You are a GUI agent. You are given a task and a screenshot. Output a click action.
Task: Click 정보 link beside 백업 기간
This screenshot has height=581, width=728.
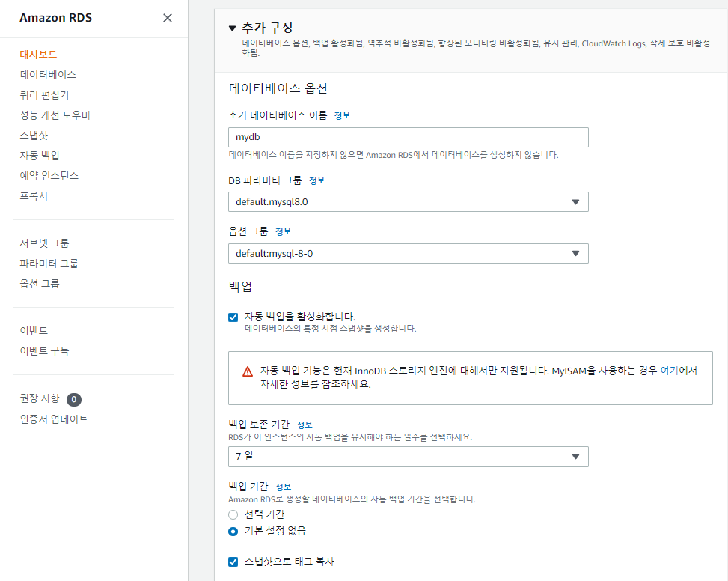point(284,487)
